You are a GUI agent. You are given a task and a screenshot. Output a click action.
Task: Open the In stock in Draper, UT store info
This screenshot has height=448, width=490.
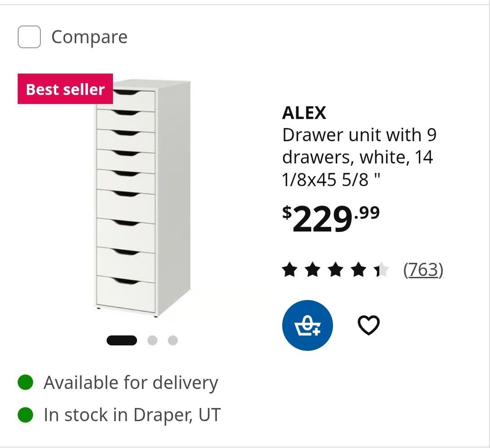click(x=132, y=415)
